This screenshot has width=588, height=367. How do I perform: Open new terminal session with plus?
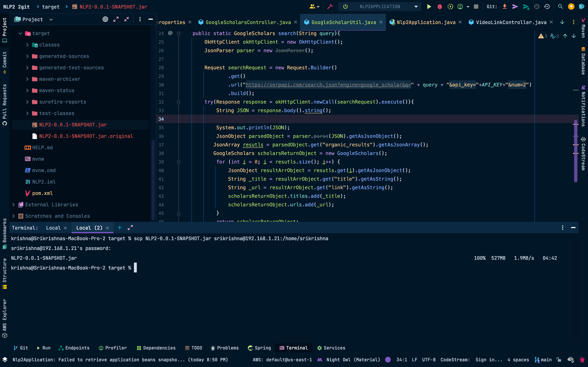click(x=120, y=228)
